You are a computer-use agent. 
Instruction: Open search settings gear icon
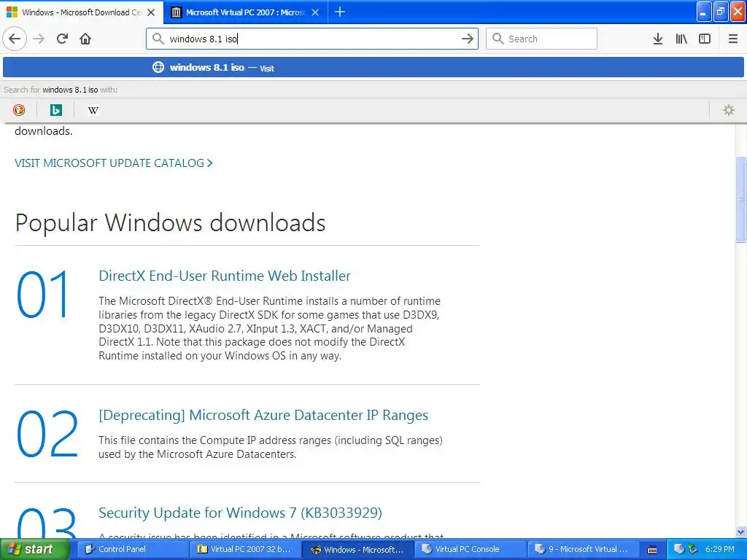click(x=729, y=110)
